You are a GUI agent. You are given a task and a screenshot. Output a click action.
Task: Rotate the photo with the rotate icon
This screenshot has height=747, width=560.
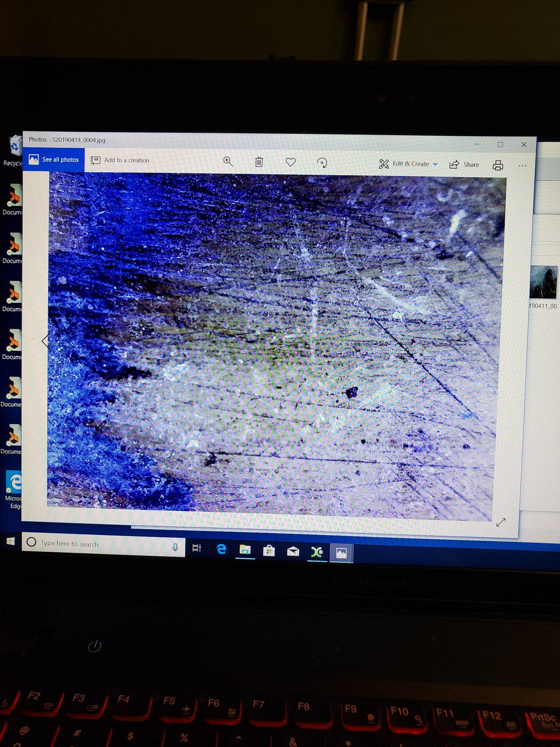pyautogui.click(x=322, y=163)
